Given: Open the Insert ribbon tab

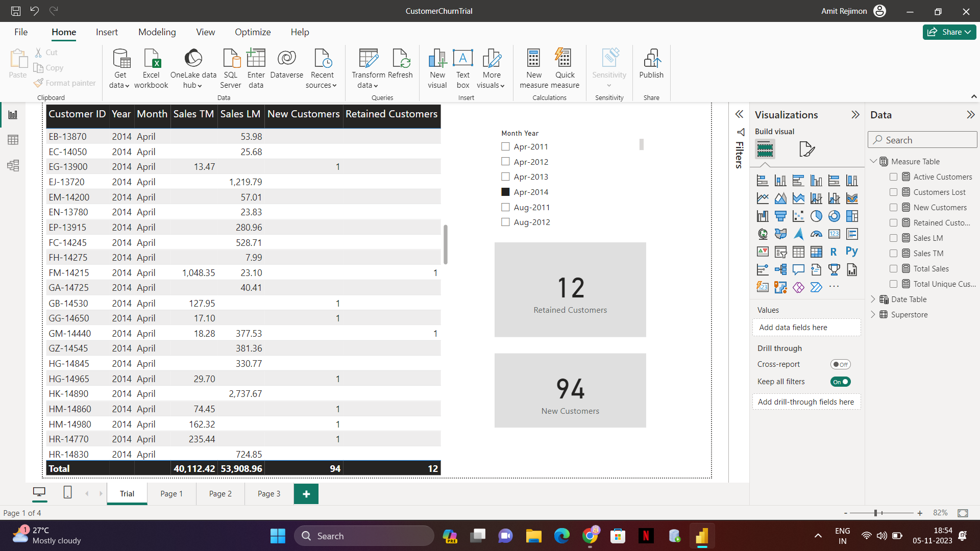Looking at the screenshot, I should click(107, 32).
